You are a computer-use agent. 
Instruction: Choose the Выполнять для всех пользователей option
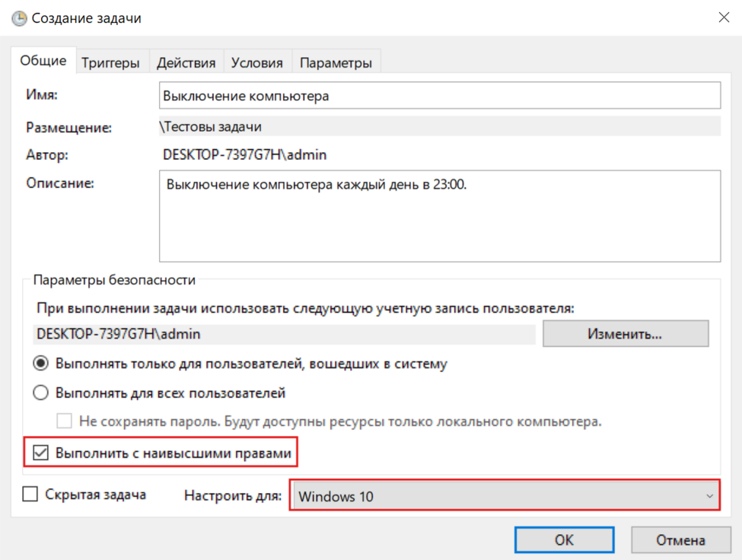pos(42,393)
